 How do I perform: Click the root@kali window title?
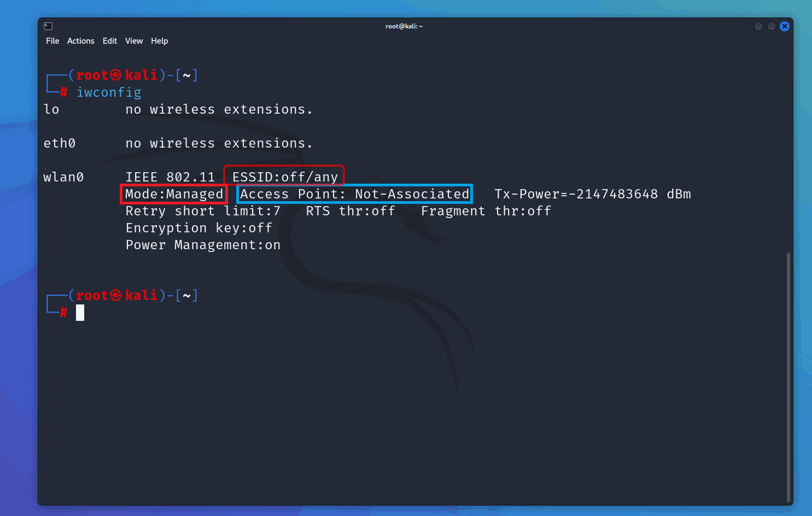405,26
